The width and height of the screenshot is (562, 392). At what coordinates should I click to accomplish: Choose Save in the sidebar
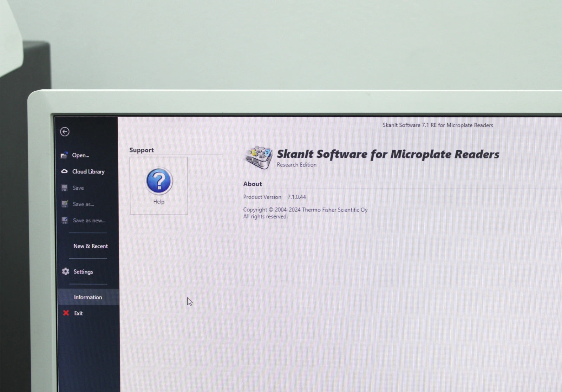(x=78, y=188)
